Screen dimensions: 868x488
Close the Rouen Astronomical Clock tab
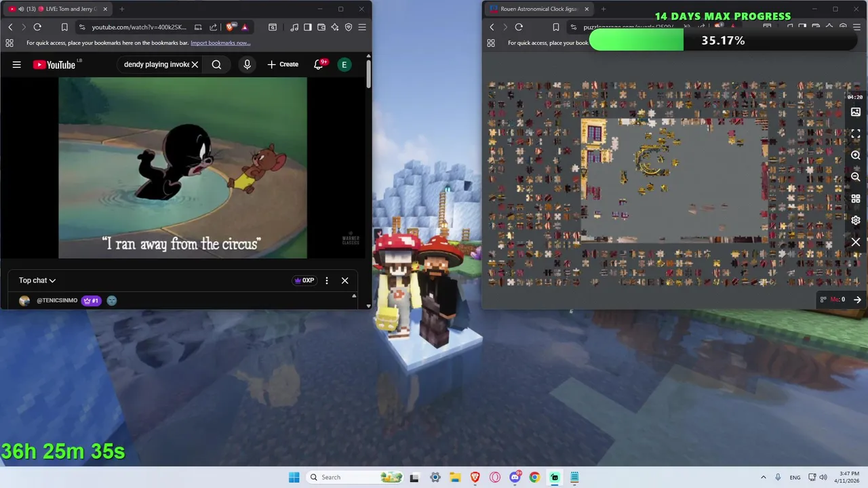click(587, 9)
